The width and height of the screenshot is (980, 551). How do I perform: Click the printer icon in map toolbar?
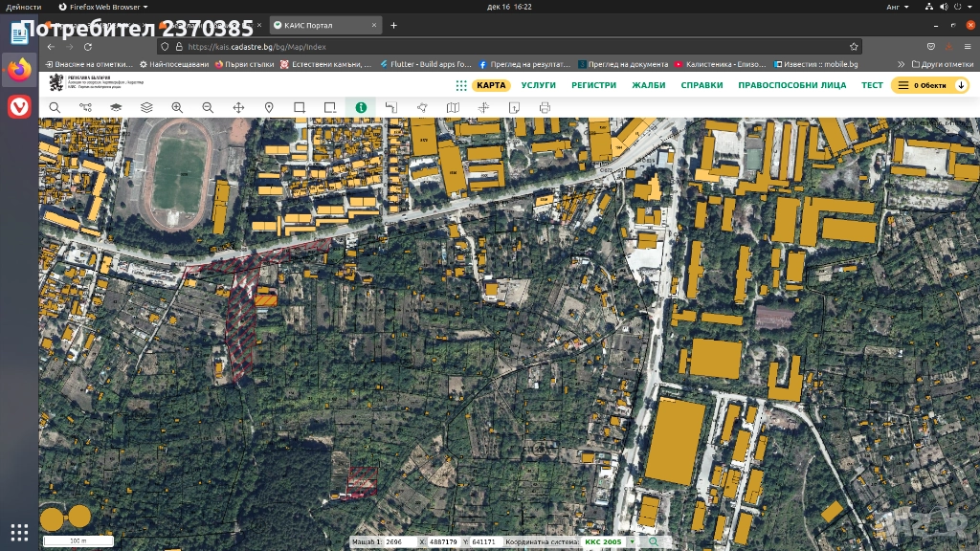click(x=545, y=108)
